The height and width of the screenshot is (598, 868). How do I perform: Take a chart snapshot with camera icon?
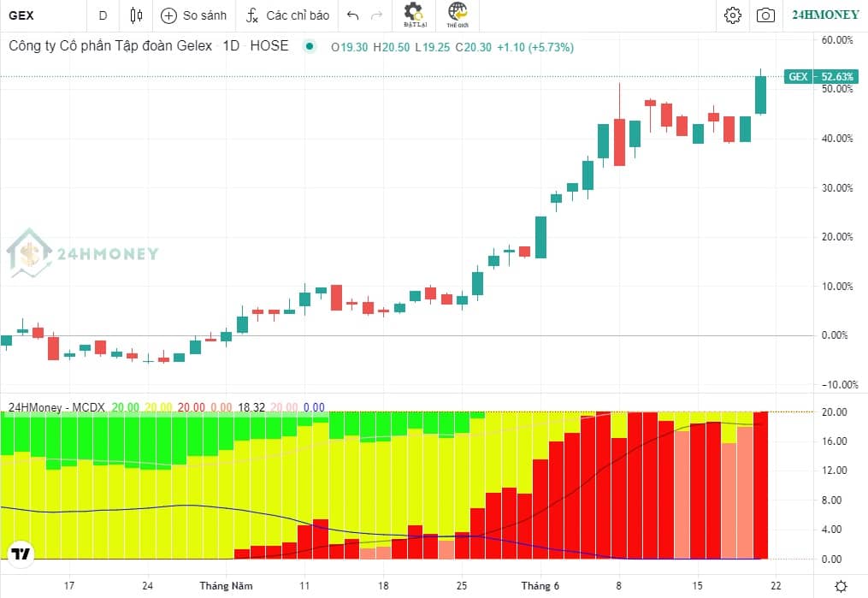pyautogui.click(x=765, y=15)
